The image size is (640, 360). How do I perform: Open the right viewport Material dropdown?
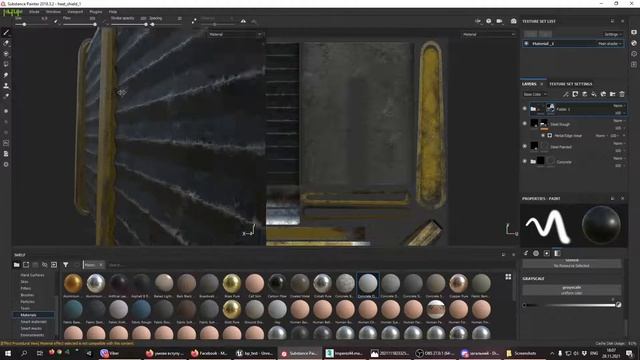[489, 35]
